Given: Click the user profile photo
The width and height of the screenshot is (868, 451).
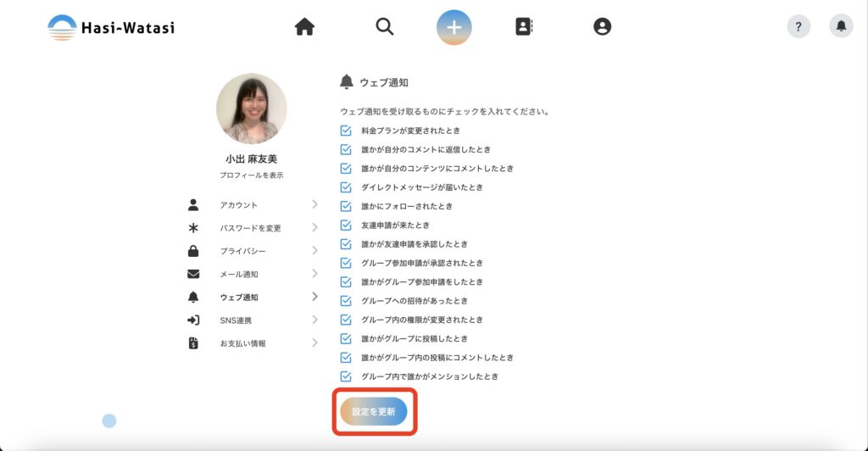Looking at the screenshot, I should [x=251, y=109].
